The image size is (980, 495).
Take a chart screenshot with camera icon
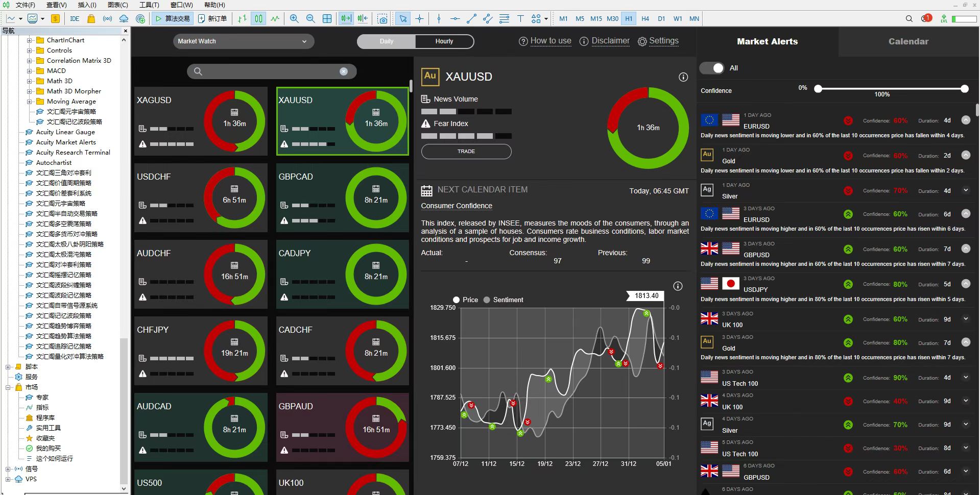pos(382,19)
